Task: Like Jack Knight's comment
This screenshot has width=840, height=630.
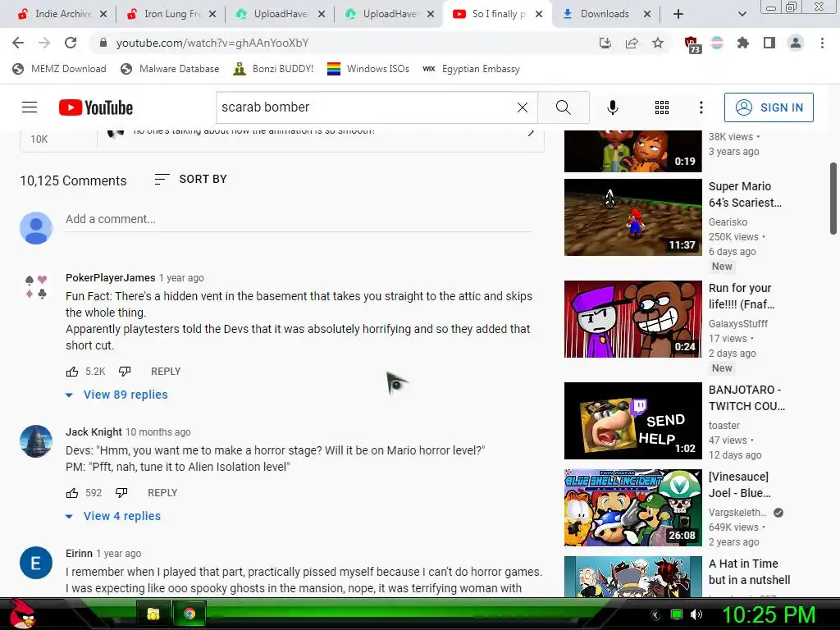Action: (x=72, y=493)
